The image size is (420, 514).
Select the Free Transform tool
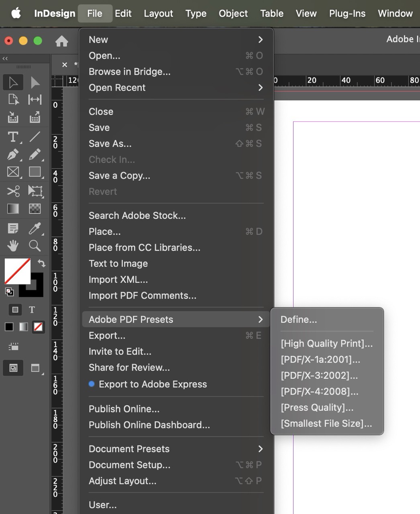pos(35,191)
